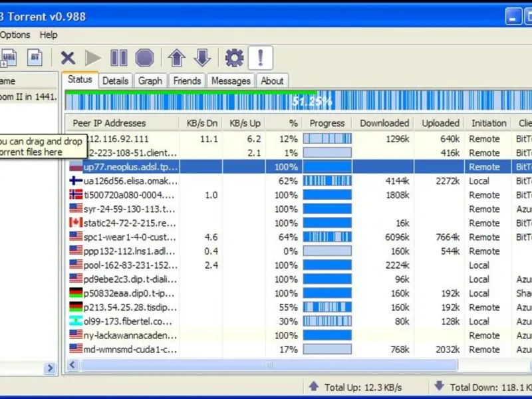Viewport: 532px width, 399px height.
Task: Select the torrent entry ending 'oom II in 1441.'
Action: pos(29,96)
